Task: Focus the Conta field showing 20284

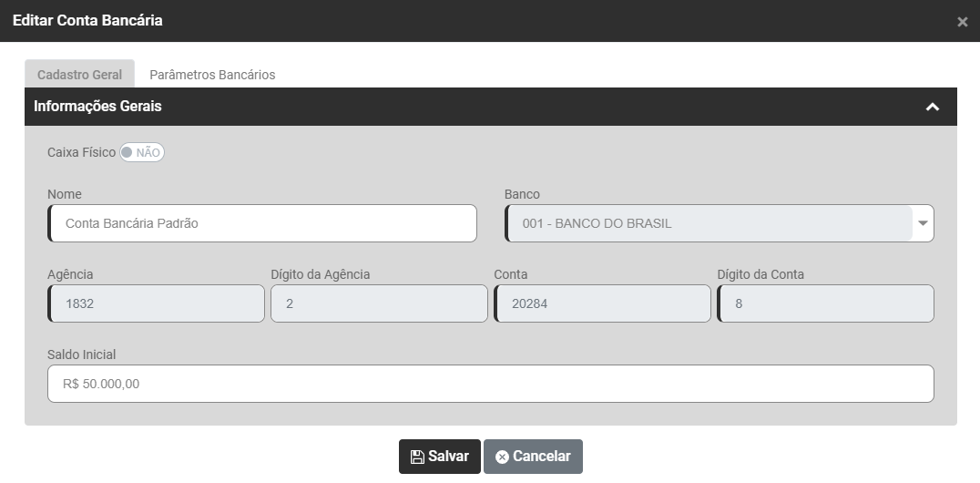Action: [602, 303]
